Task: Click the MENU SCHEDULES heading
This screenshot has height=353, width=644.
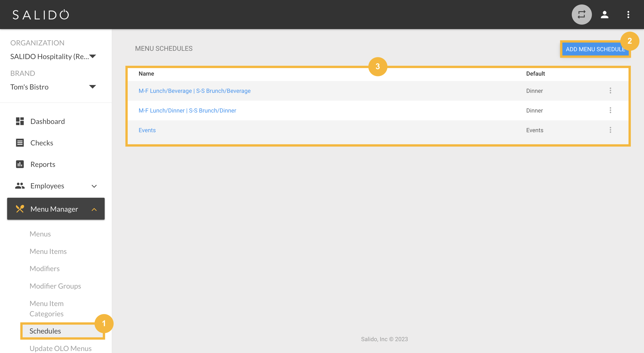Action: [164, 49]
